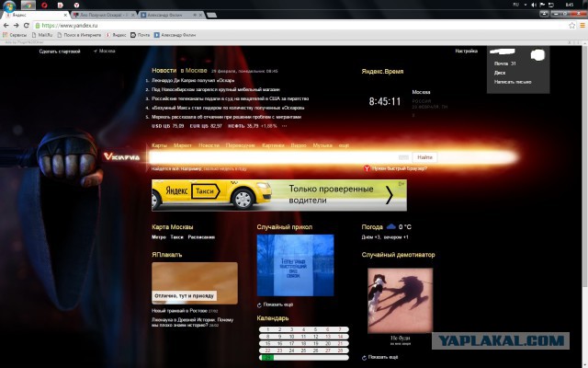Bookmark this page with the star
Image resolution: width=588 pixels, height=368 pixels.
[571, 26]
